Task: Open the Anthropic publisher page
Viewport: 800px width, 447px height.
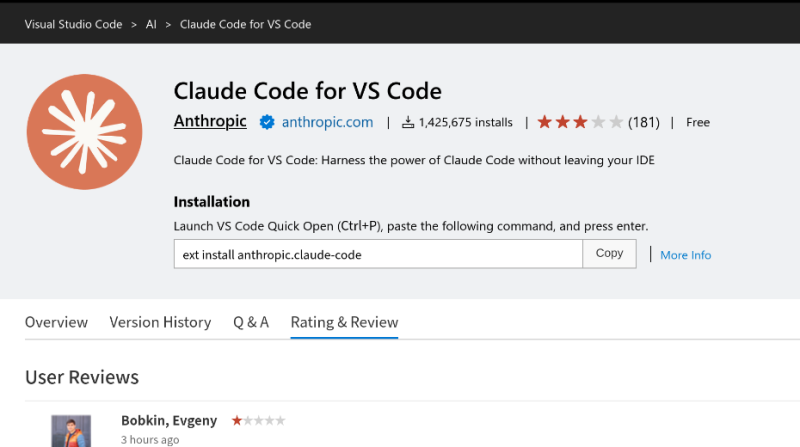Action: (212, 122)
